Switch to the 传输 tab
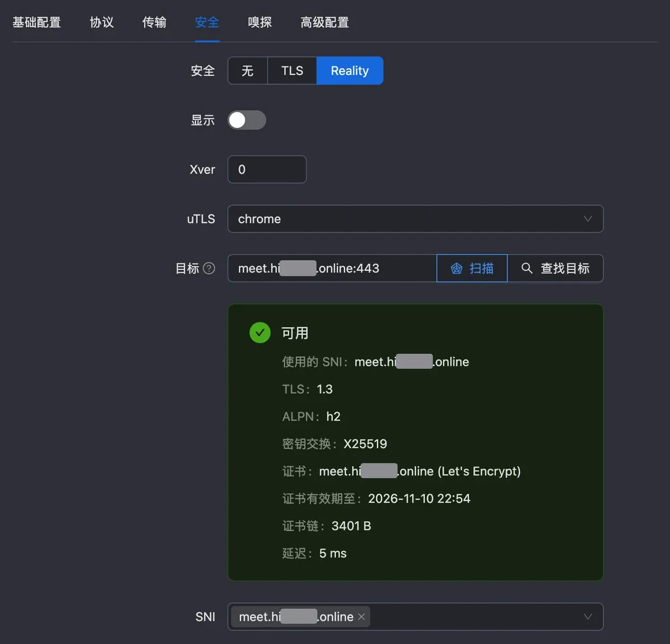The height and width of the screenshot is (644, 670). pos(154,22)
